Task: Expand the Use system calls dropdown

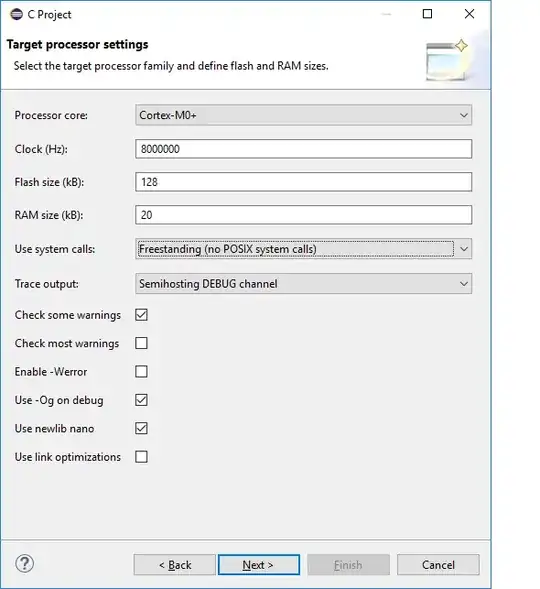Action: [x=303, y=249]
